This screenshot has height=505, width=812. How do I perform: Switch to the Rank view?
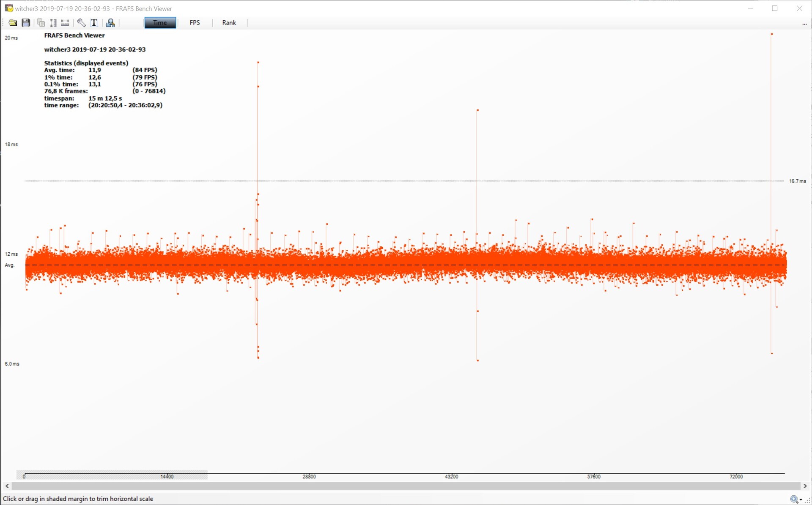pyautogui.click(x=229, y=23)
